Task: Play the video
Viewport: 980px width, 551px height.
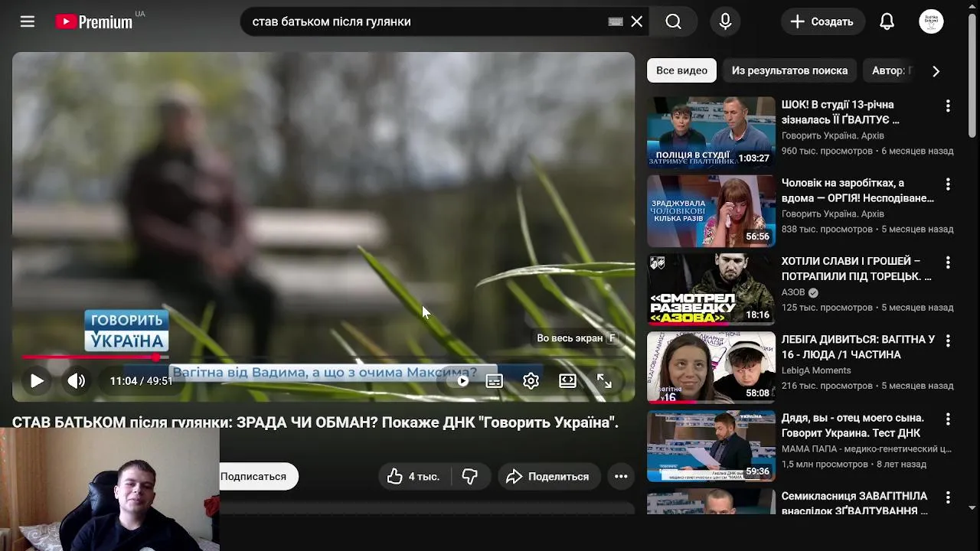Action: point(37,380)
